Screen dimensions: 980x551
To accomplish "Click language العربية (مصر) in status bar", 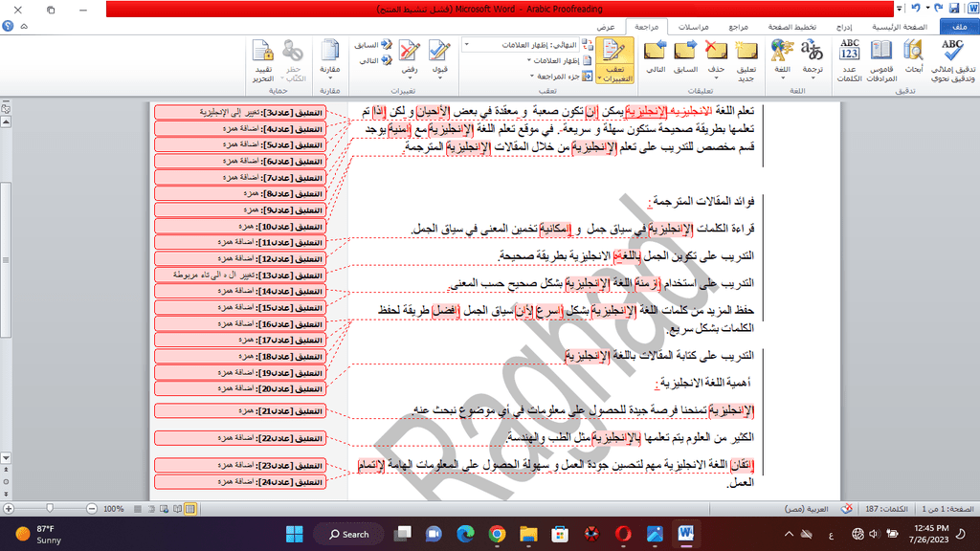I will pyautogui.click(x=806, y=509).
